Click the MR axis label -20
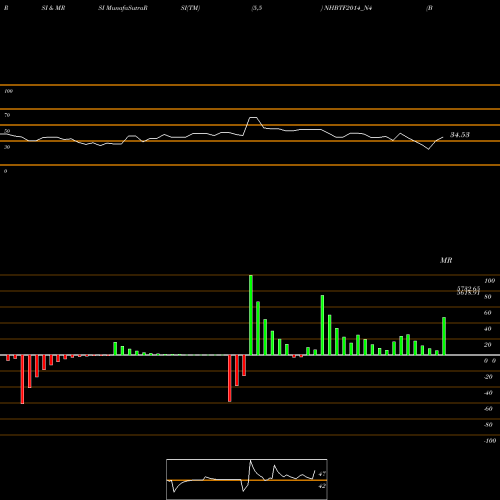 pyautogui.click(x=488, y=377)
